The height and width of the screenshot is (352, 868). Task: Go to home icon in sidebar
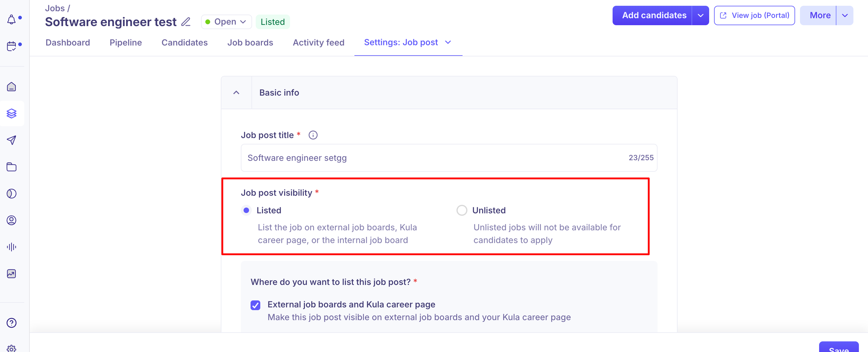point(12,87)
